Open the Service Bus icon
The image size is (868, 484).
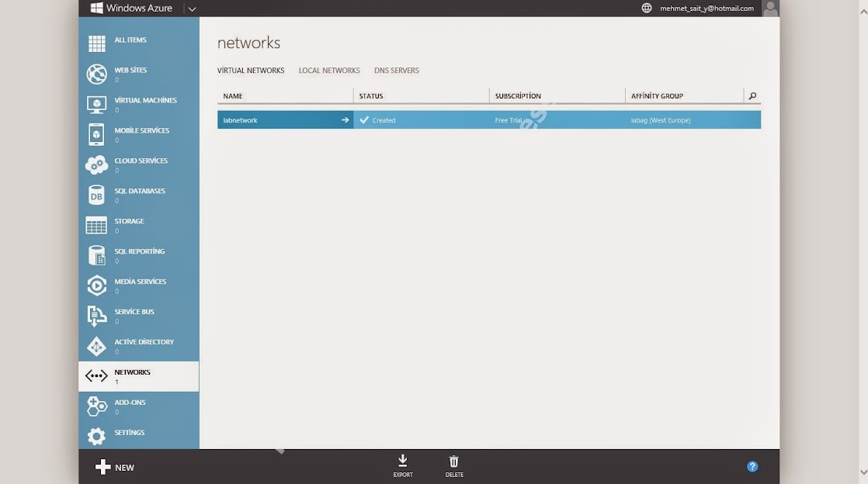click(x=96, y=316)
